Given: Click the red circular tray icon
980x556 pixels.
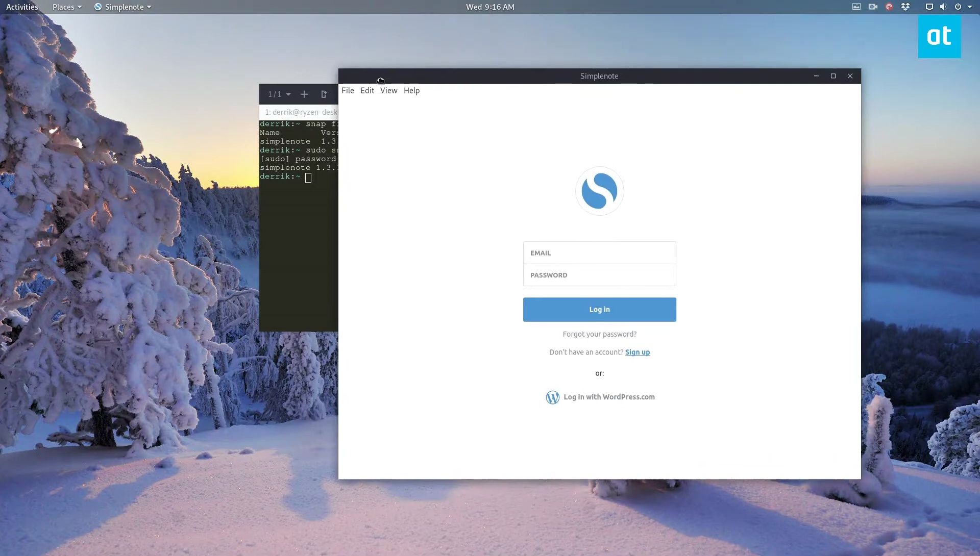Looking at the screenshot, I should point(889,7).
